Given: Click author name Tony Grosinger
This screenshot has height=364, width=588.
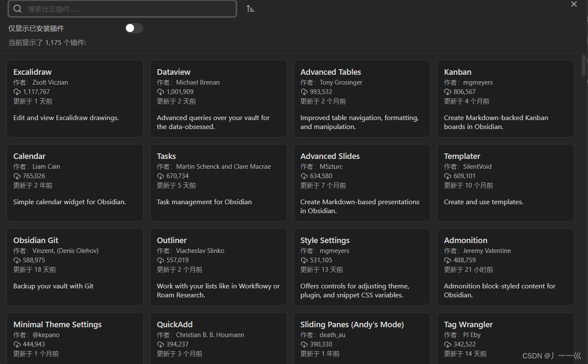Looking at the screenshot, I should pyautogui.click(x=341, y=82).
